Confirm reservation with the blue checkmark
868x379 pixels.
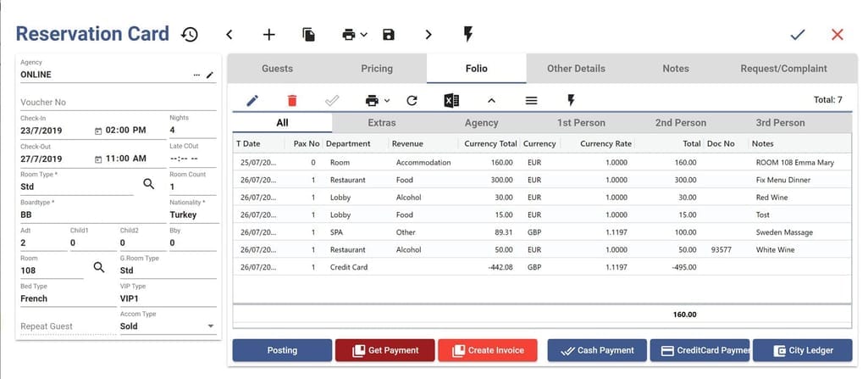(x=797, y=35)
